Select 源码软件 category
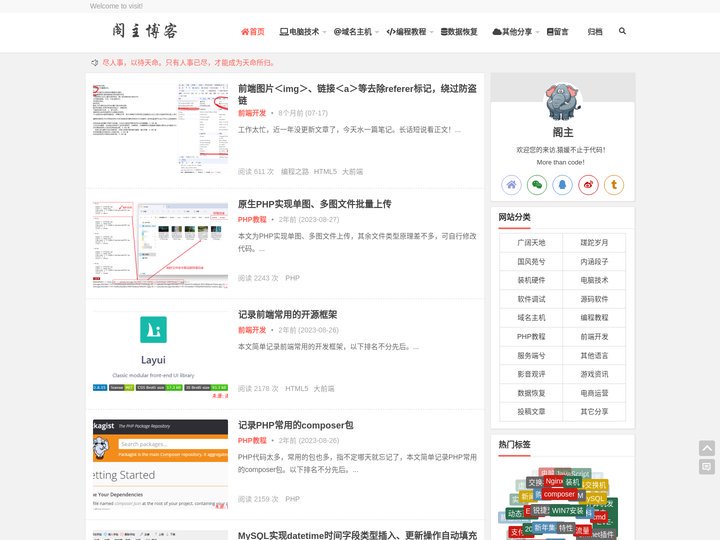Viewport: 720px width, 540px height. tap(594, 299)
